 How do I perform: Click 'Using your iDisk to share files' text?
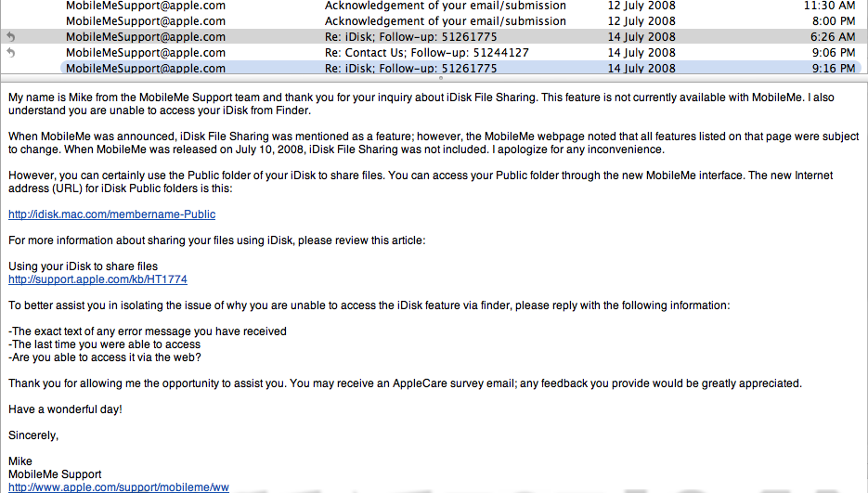click(83, 266)
